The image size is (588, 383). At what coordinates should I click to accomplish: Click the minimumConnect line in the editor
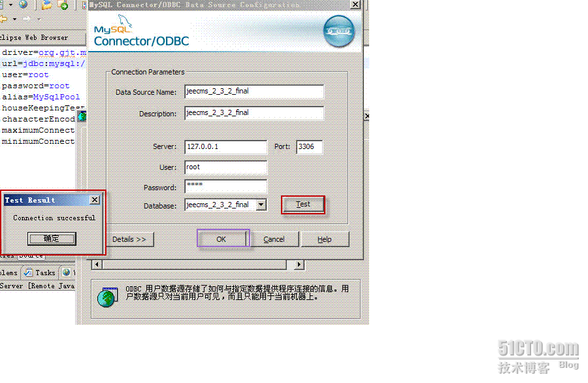38,141
